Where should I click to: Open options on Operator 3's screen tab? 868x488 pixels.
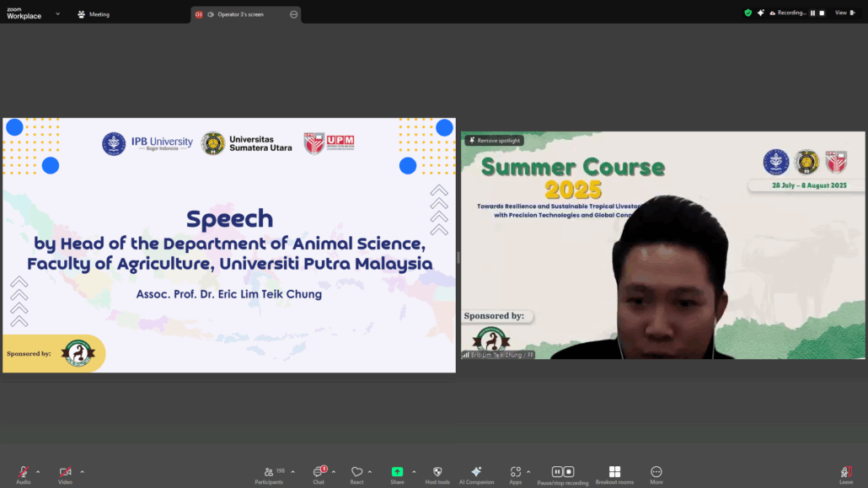click(x=293, y=14)
